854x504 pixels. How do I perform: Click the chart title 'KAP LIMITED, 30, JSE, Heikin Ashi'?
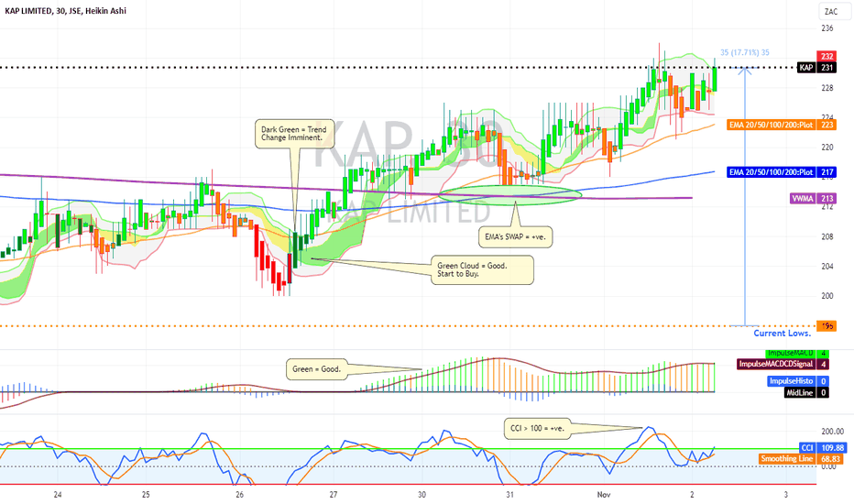pos(66,10)
